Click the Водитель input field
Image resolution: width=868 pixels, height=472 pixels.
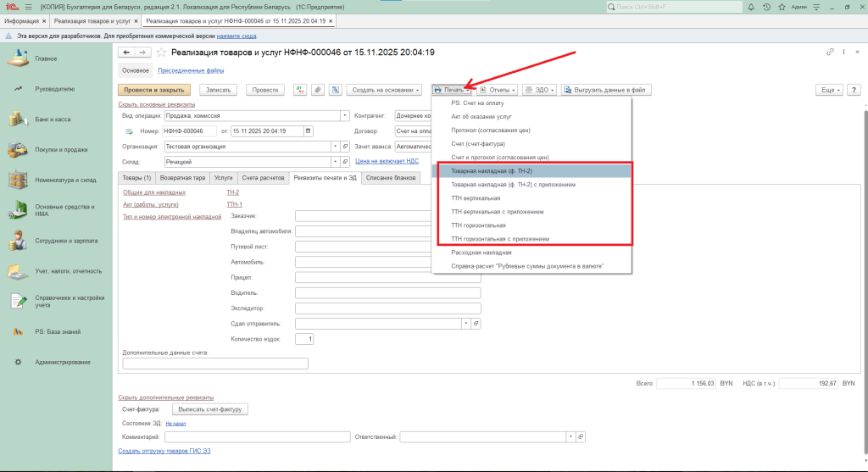coord(387,292)
